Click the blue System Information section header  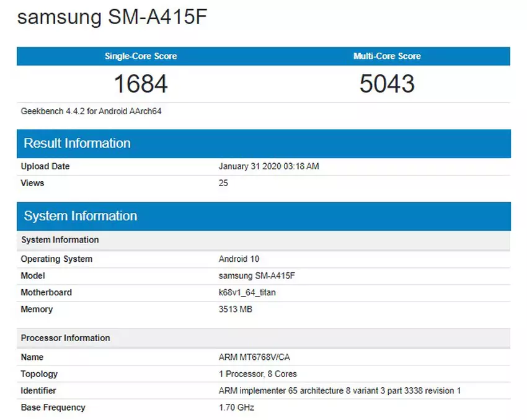pos(80,216)
